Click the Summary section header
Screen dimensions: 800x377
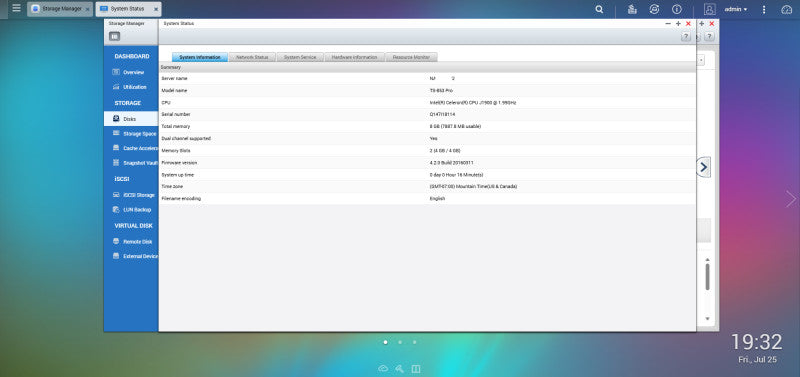click(x=428, y=67)
